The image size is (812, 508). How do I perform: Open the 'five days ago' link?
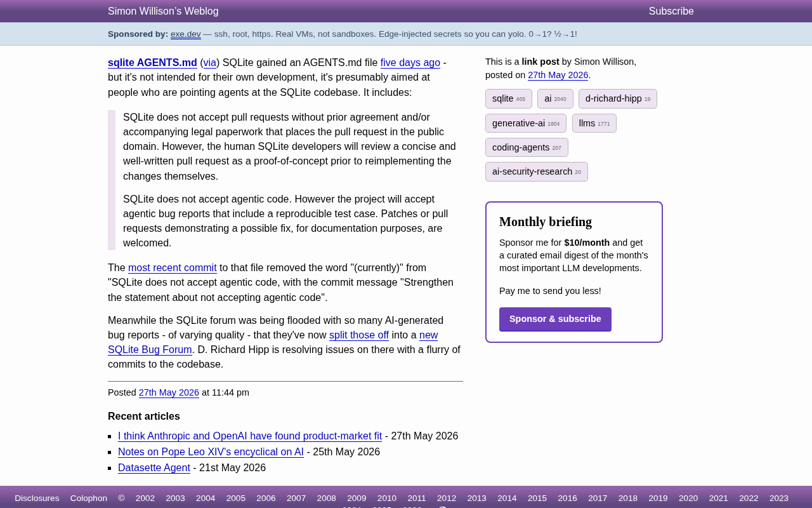[410, 63]
